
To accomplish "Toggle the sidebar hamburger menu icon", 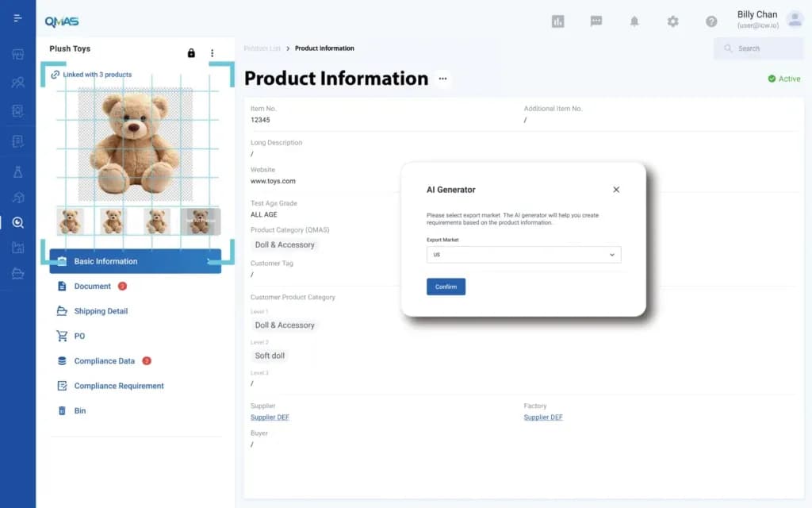I will (17, 18).
